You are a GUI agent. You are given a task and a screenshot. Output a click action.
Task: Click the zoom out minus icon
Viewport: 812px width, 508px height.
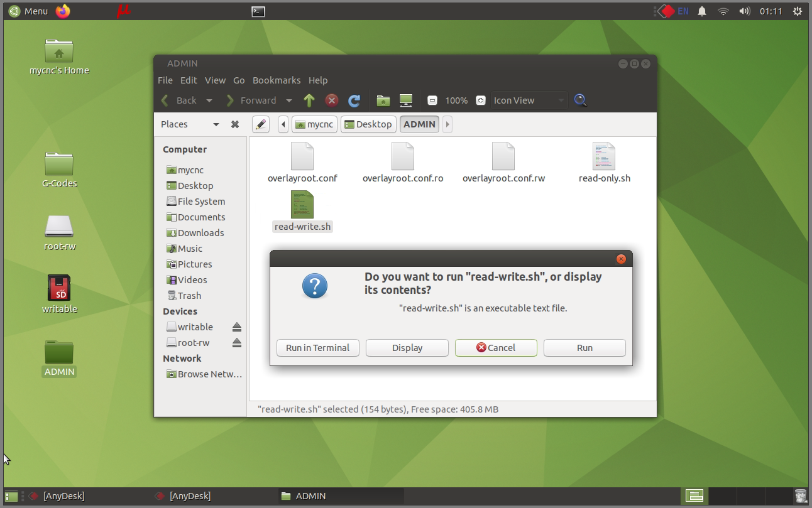432,100
